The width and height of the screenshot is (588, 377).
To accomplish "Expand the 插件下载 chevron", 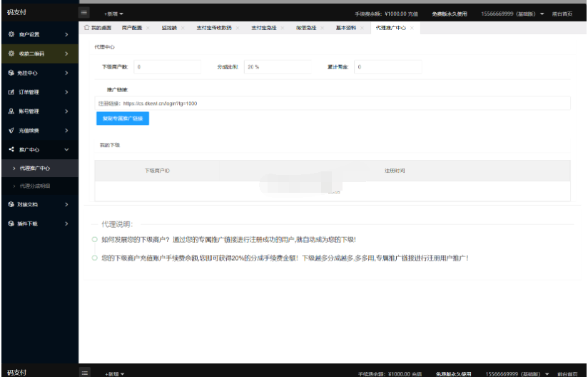I will coord(66,223).
